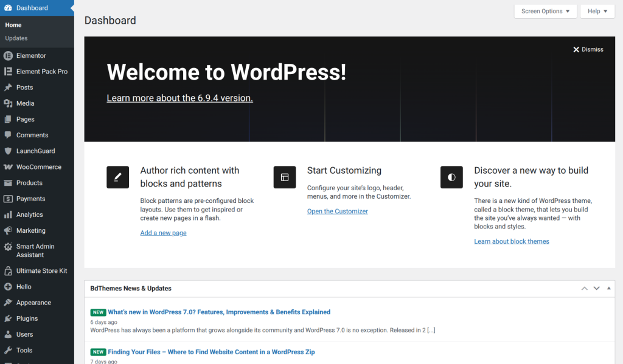
Task: Click the NEW badge on Finding Your Files post
Action: point(98,352)
